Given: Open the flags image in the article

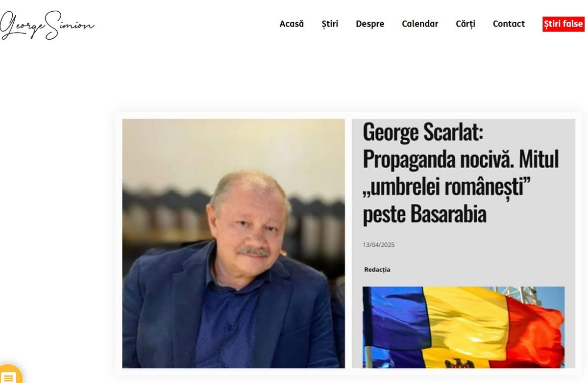Looking at the screenshot, I should pyautogui.click(x=464, y=327).
